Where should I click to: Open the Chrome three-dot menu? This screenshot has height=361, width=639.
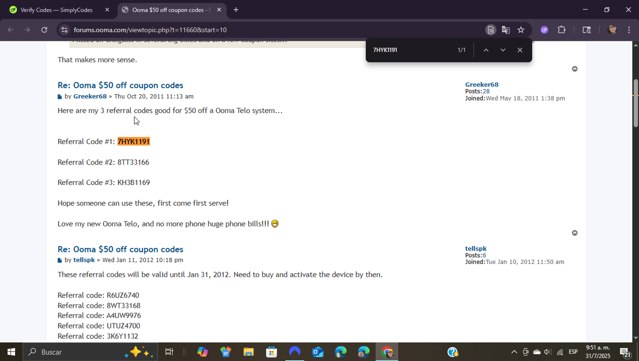[x=629, y=30]
